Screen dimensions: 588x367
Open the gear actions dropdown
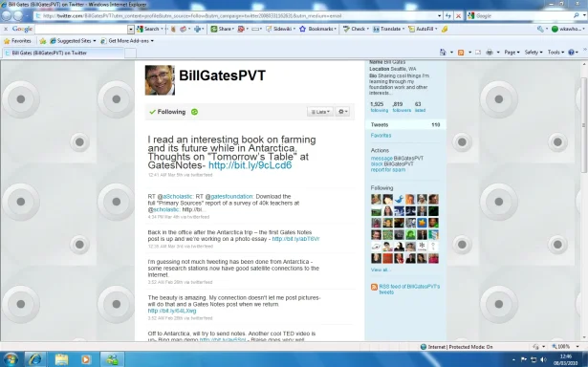(x=342, y=112)
